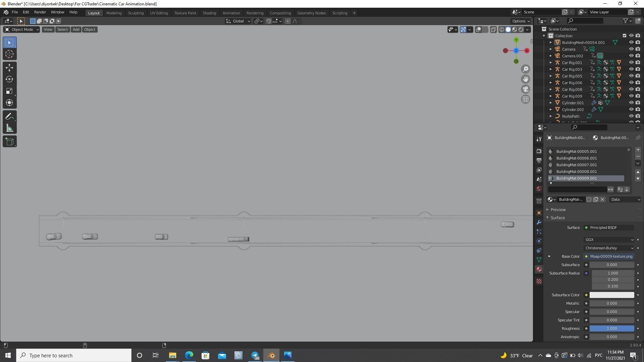644x362 pixels.
Task: Switch to the Shading workspace tab
Action: coord(209,13)
